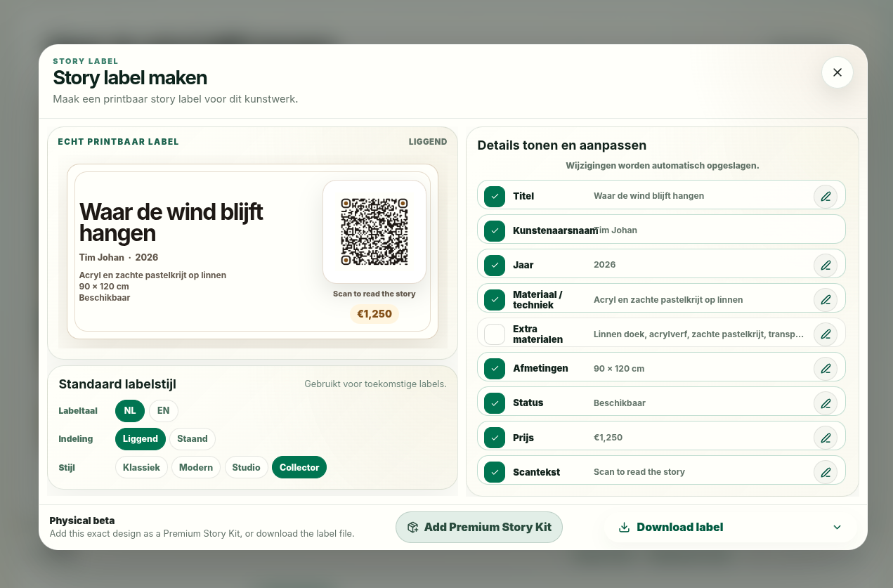Uncheck the Titel checkbox
The height and width of the screenshot is (588, 893).
coord(495,196)
